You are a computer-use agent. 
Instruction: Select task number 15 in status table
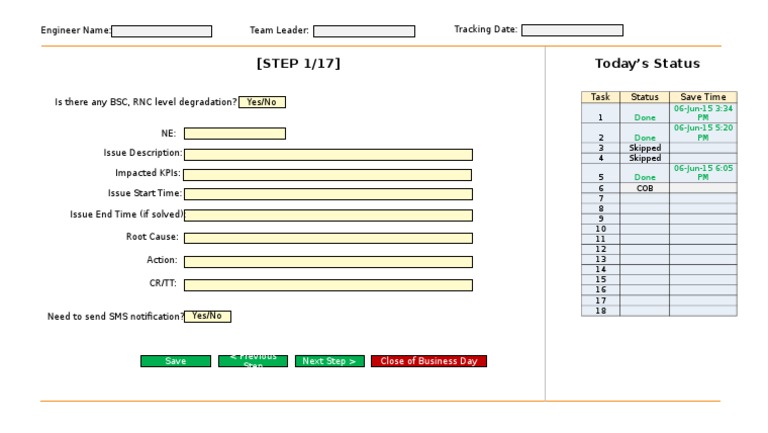[600, 280]
